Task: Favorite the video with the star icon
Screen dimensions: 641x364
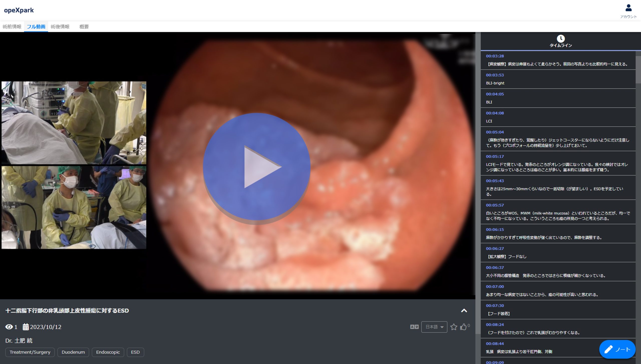Action: 453,327
